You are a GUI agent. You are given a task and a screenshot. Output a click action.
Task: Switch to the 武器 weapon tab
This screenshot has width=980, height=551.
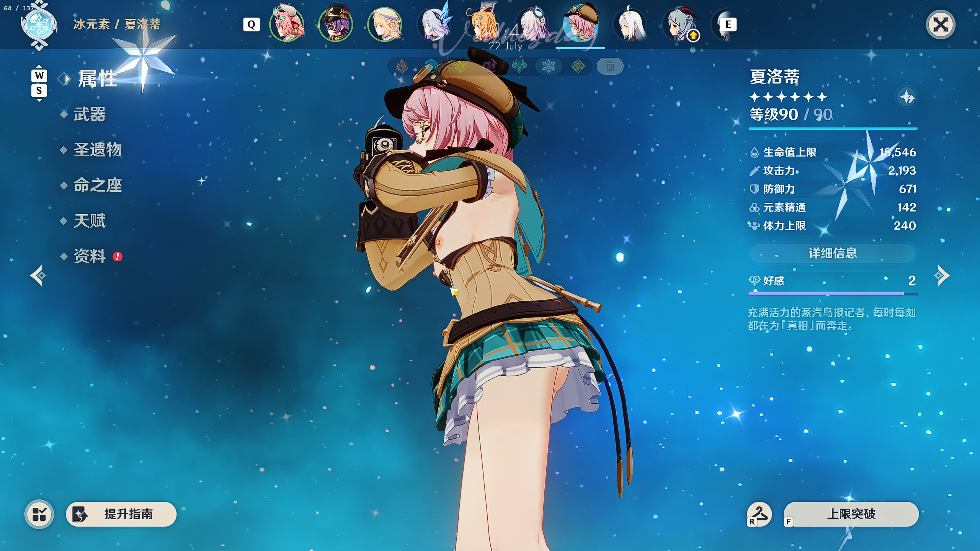(89, 114)
